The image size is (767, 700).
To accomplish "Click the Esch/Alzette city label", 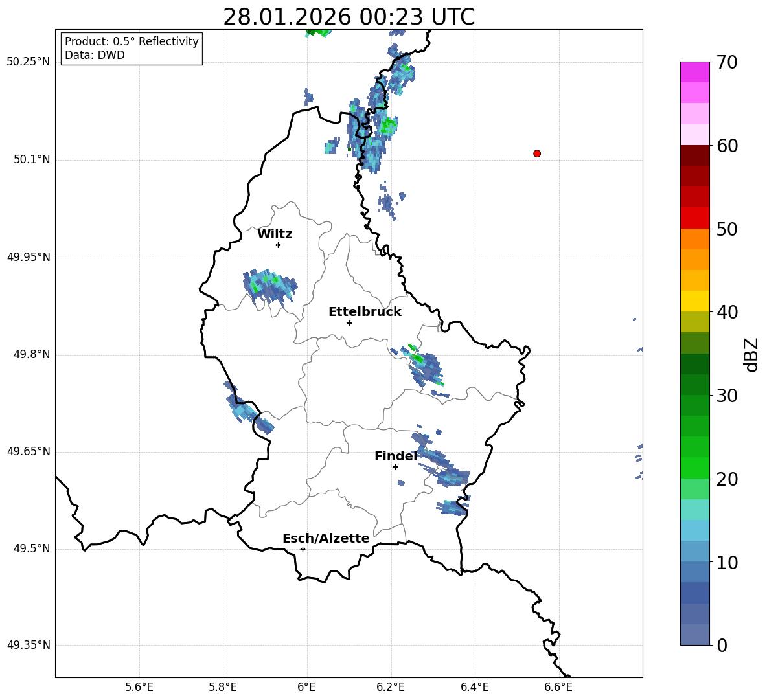I will pos(326,539).
